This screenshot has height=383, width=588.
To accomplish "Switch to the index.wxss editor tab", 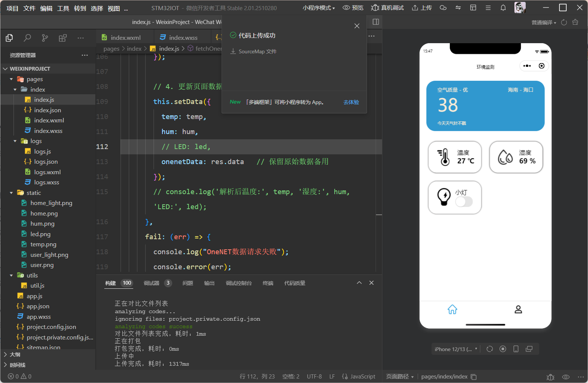I will tap(183, 38).
